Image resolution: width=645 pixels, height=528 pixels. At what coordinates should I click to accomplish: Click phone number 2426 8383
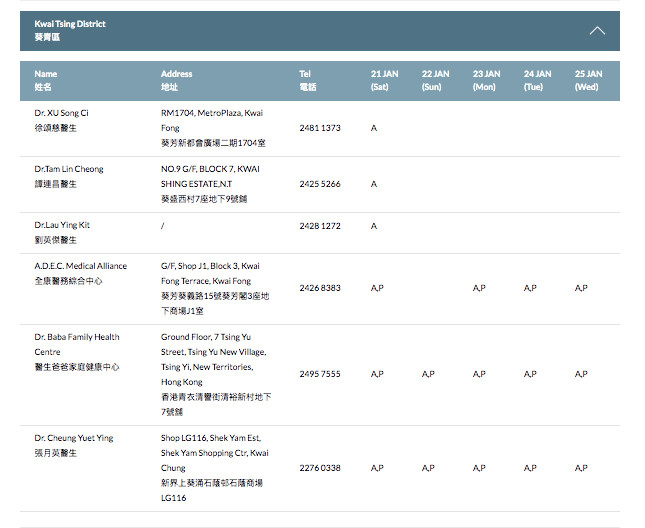pos(319,288)
